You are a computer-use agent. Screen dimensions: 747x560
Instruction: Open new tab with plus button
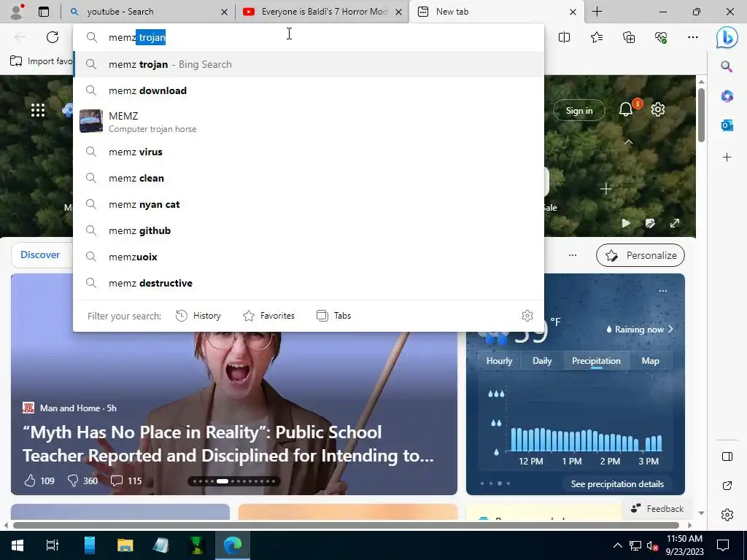[x=597, y=12]
